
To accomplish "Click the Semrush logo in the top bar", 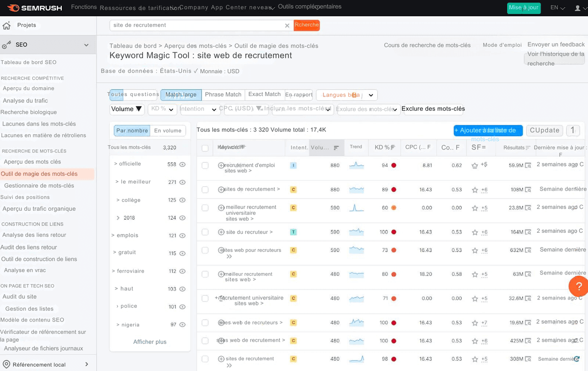I will point(32,7).
